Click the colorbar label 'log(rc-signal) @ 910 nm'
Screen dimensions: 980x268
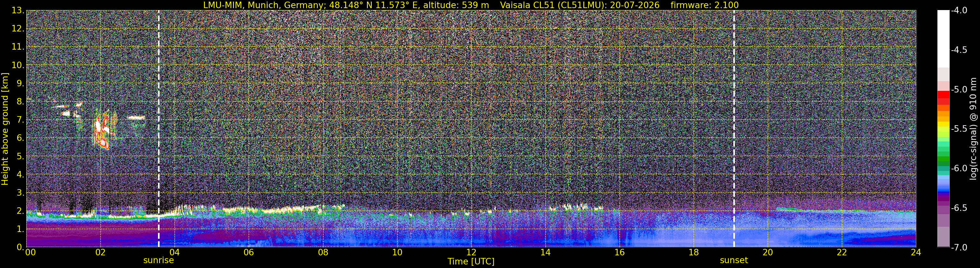click(973, 129)
